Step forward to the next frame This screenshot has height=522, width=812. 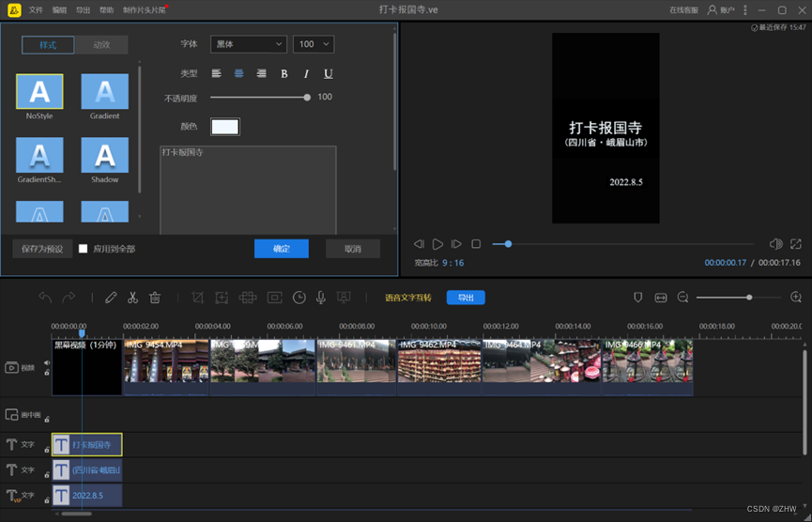tap(456, 244)
